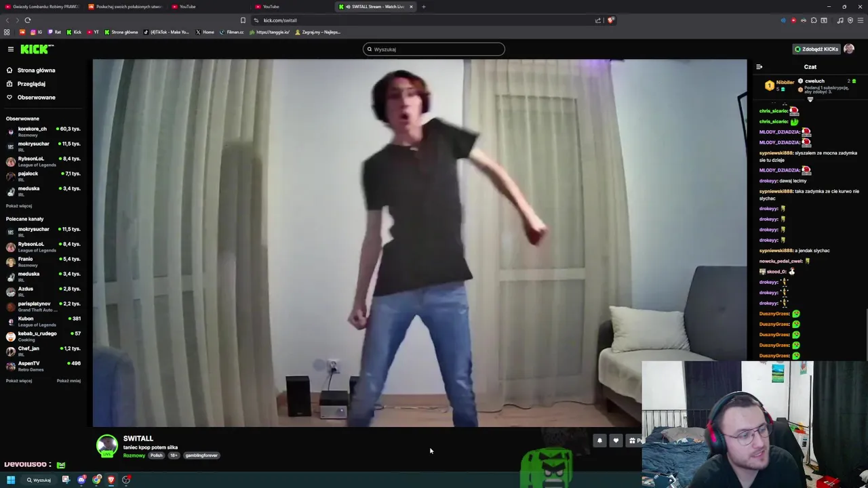Click the gift subscription button

point(634,441)
